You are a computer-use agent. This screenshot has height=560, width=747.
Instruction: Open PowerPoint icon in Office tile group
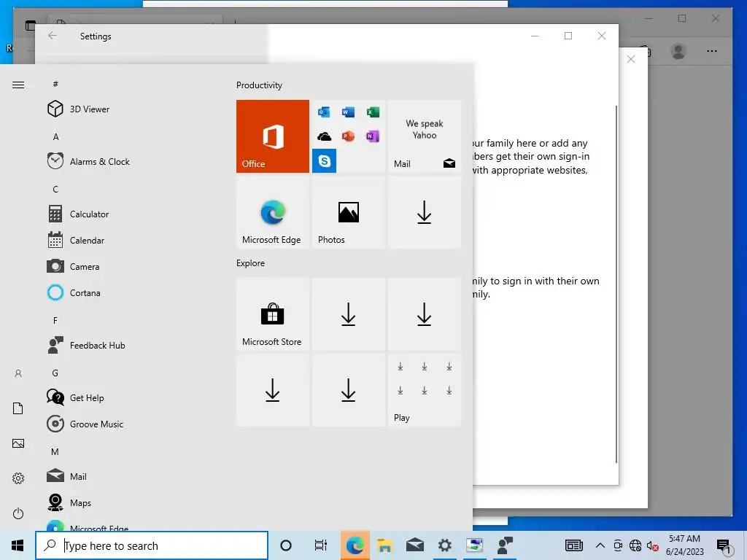click(x=348, y=136)
